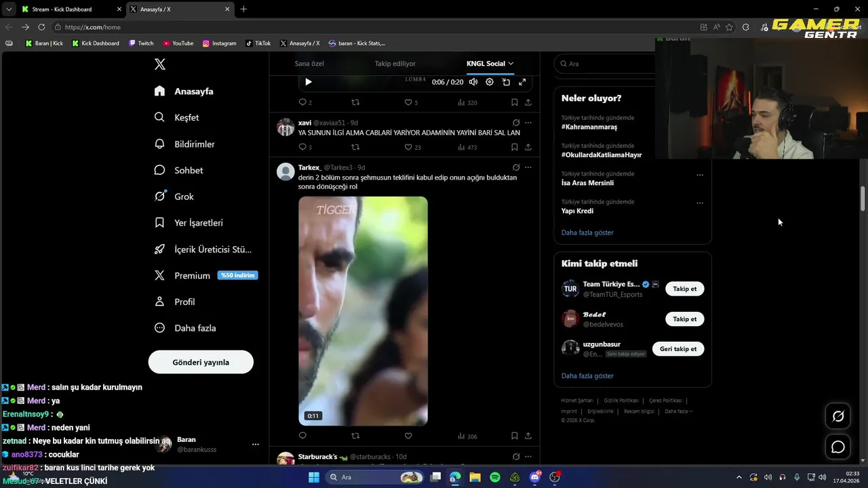Open more options on xavi's post
The width and height of the screenshot is (868, 488).
coord(528,123)
